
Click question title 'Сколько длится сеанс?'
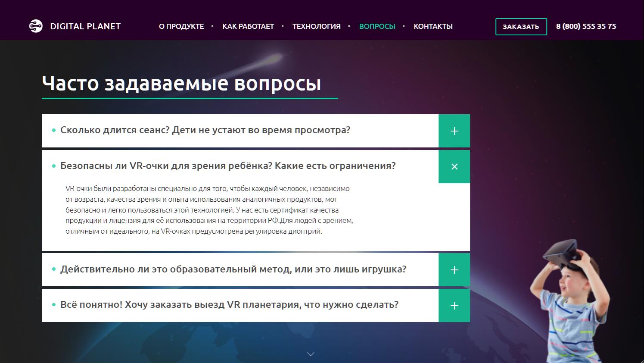coord(115,130)
